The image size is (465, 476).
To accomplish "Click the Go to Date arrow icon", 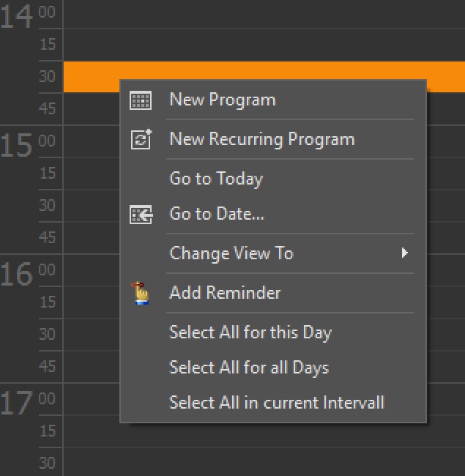I will pyautogui.click(x=141, y=215).
